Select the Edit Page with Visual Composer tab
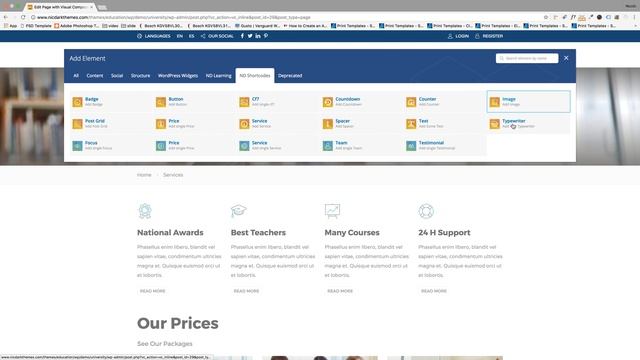 pyautogui.click(x=60, y=7)
